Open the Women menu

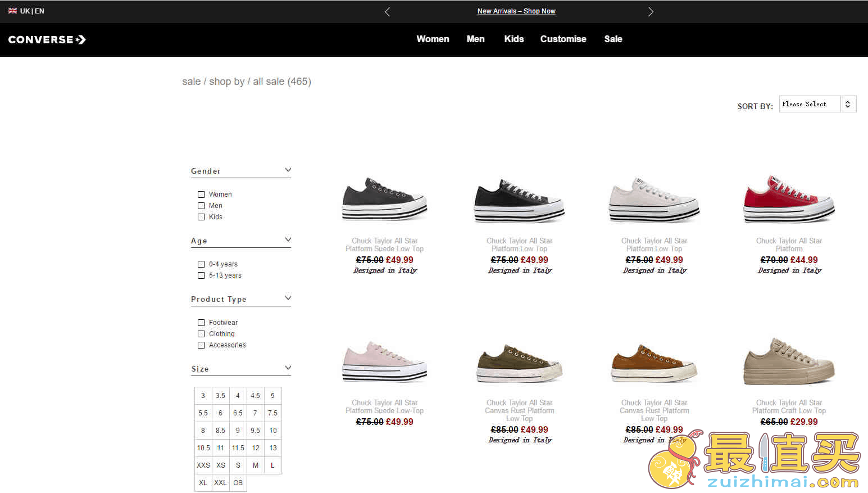tap(433, 39)
